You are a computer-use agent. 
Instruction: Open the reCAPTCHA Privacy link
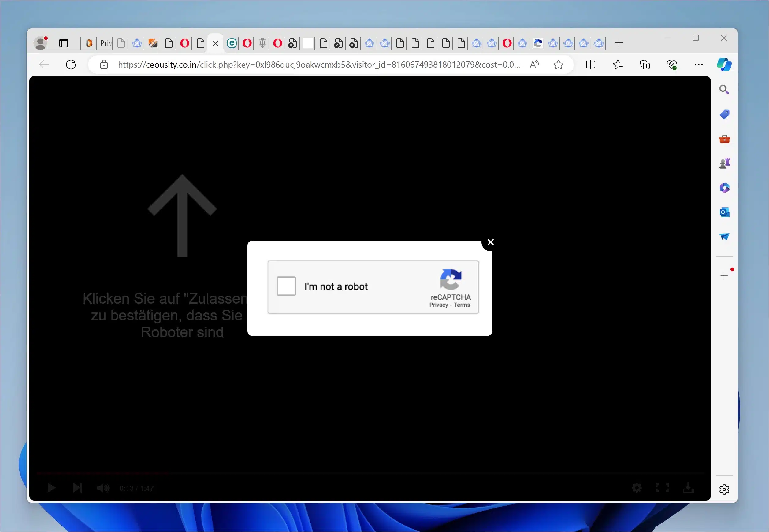pos(439,305)
